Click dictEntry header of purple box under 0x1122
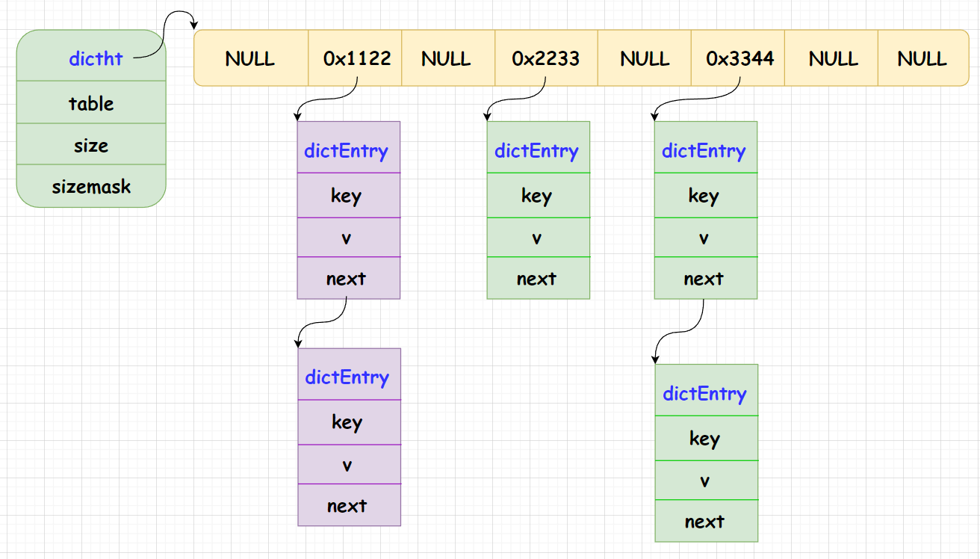This screenshot has height=559, width=980. tap(349, 147)
